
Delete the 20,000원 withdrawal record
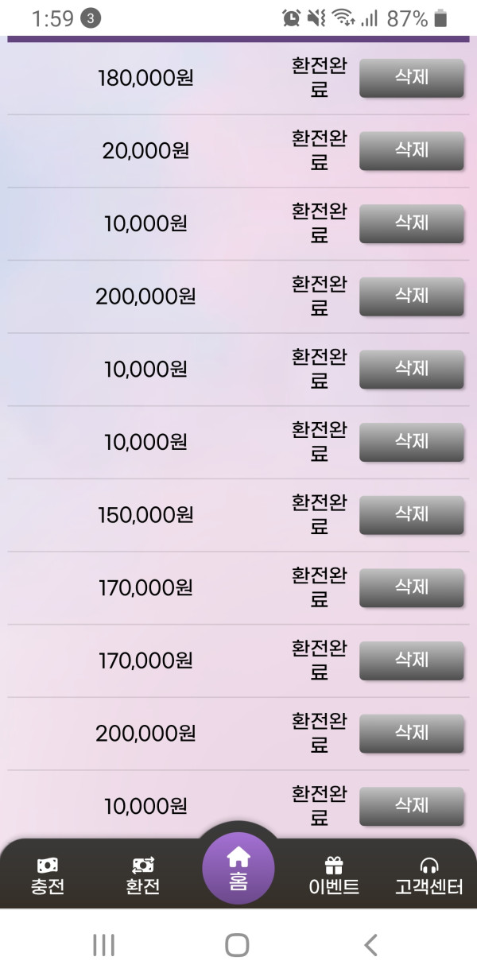[x=411, y=150]
